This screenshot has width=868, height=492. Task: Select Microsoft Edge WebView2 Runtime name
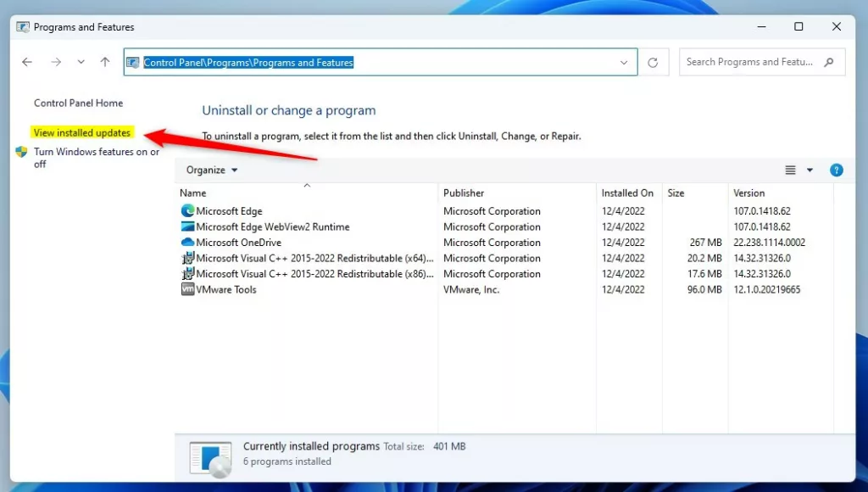(273, 226)
